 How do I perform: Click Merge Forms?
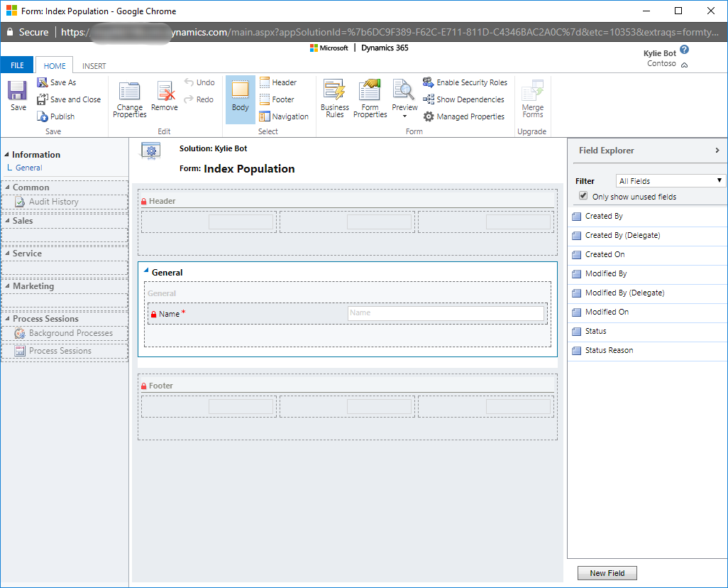point(533,99)
